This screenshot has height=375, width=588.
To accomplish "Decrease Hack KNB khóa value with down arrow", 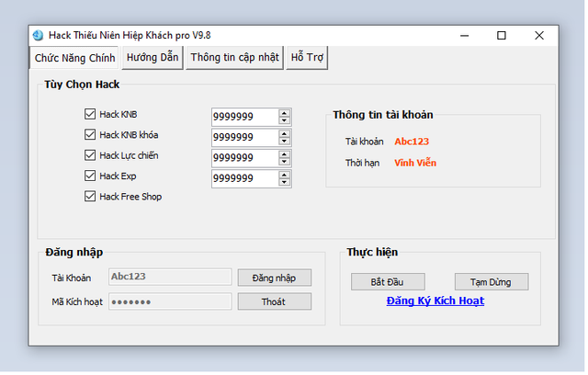I will 285,142.
